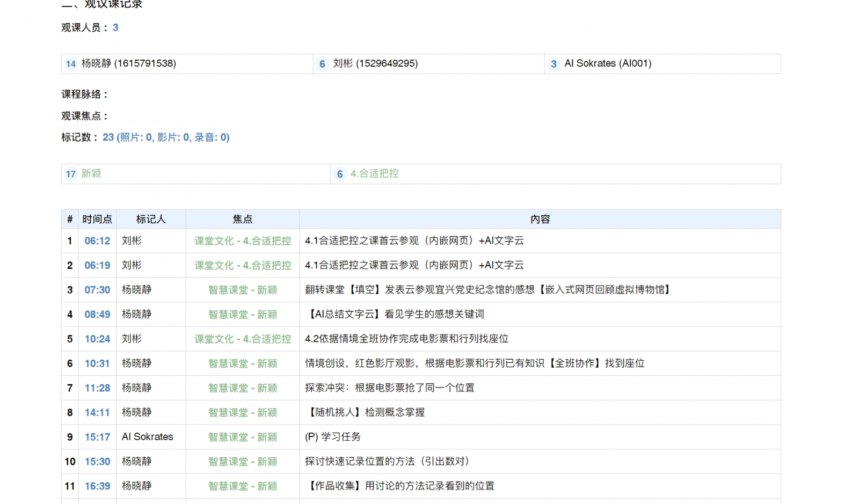
Task: Click the 焦点 column header
Action: 242,219
